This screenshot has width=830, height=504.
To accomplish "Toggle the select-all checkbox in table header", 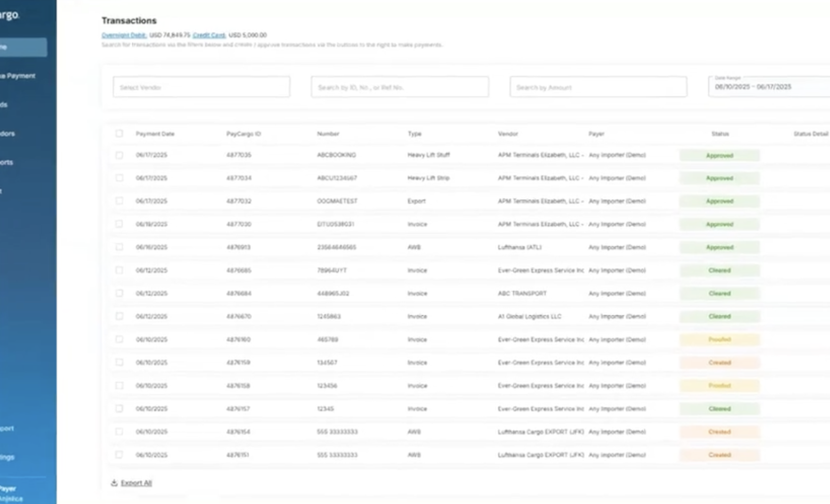I will [x=119, y=134].
